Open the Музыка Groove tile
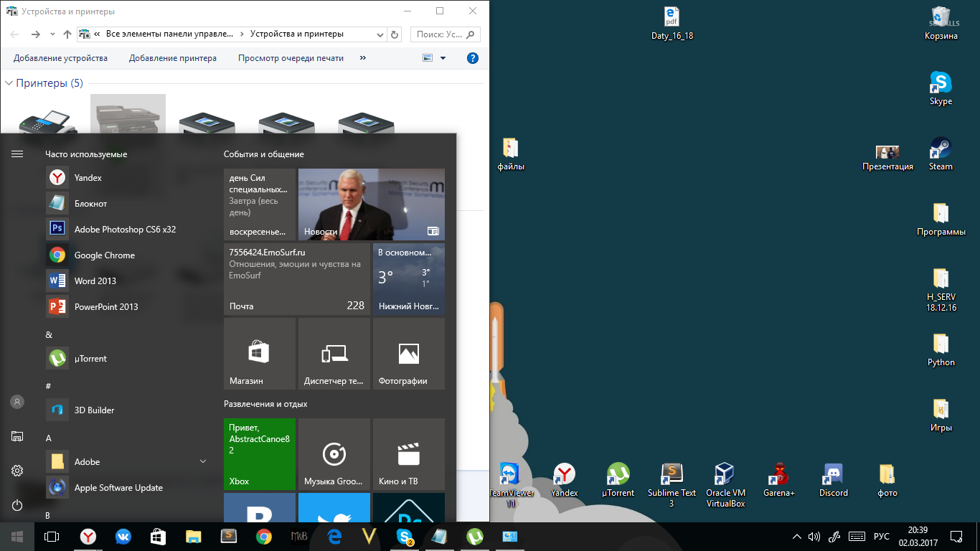Image resolution: width=980 pixels, height=551 pixels. 334,454
